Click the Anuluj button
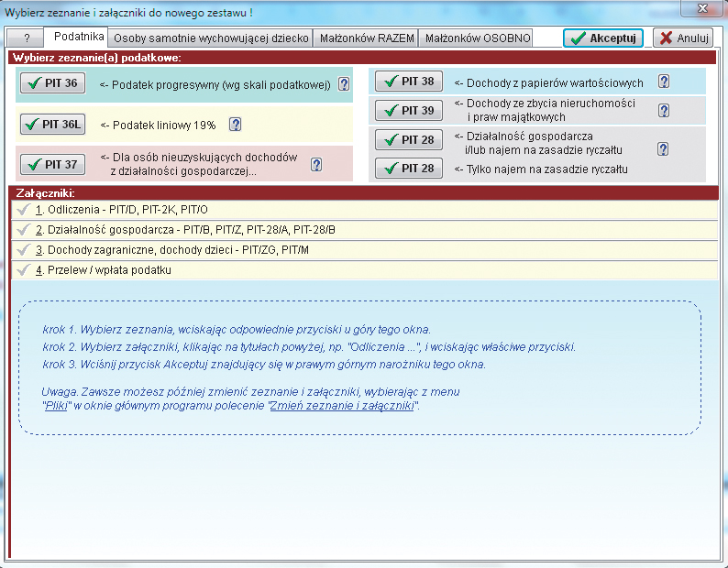Viewport: 728px width, 568px height. pyautogui.click(x=682, y=38)
